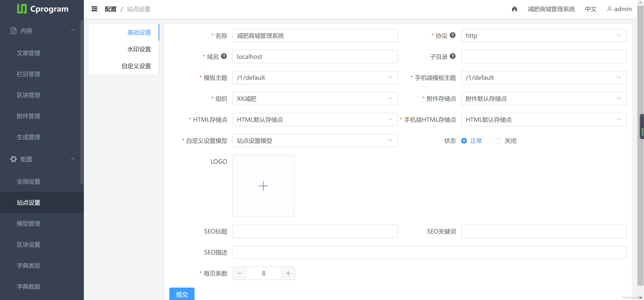This screenshot has height=300, width=644.
Task: Open 字典类型 in the sidebar
Action: point(29,265)
